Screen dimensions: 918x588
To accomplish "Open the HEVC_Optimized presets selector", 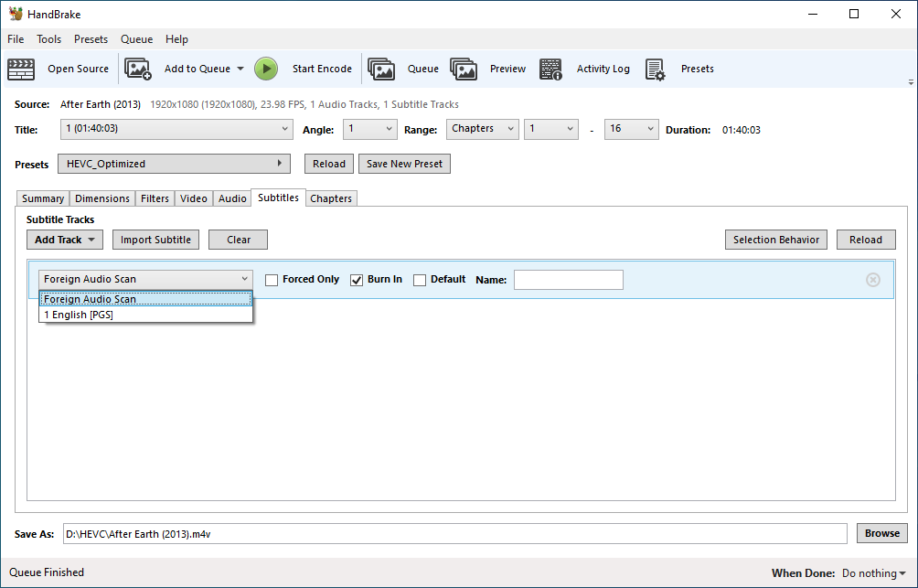I will [174, 164].
